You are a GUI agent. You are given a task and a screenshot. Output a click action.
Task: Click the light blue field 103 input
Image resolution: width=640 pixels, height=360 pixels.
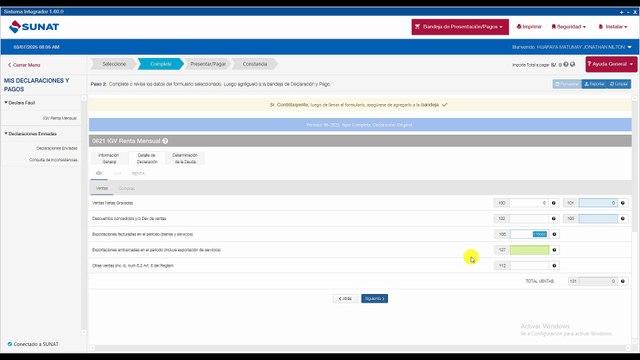point(598,219)
